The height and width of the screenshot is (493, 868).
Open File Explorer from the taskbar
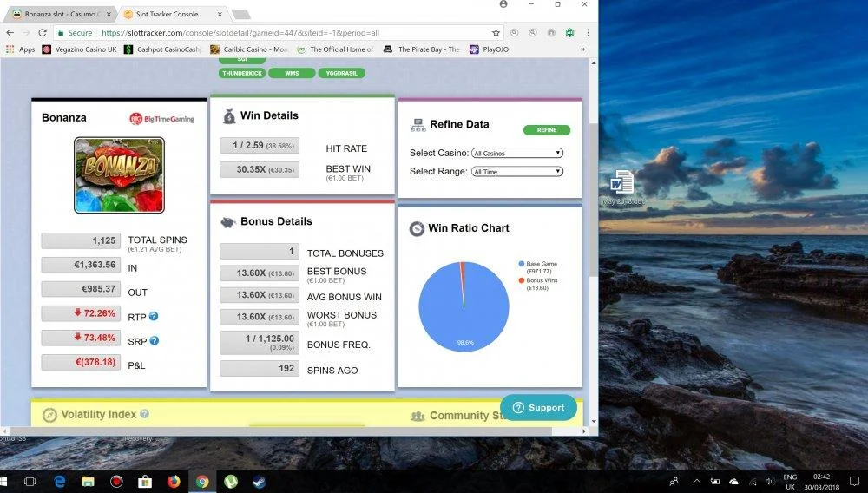point(88,482)
